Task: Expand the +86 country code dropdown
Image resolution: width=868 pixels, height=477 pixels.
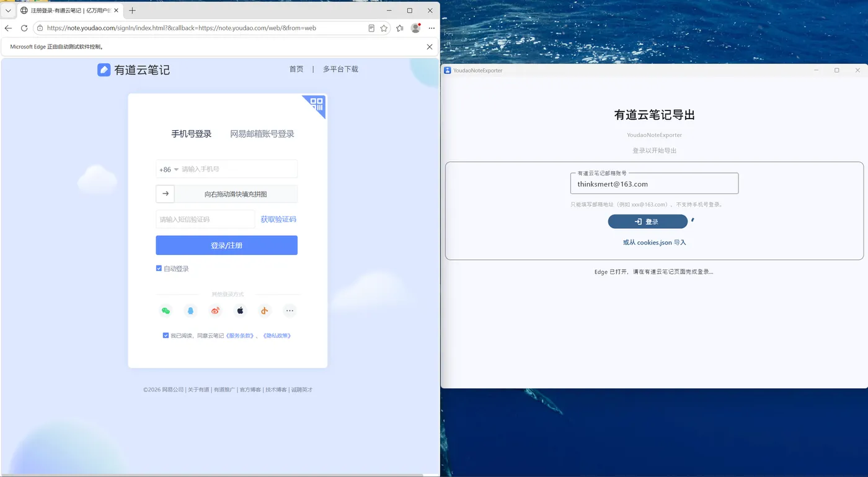Action: pyautogui.click(x=169, y=169)
